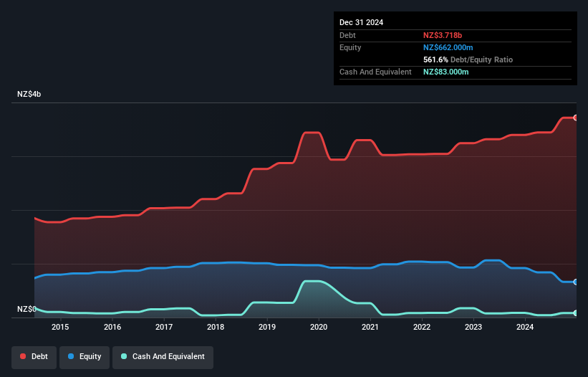This screenshot has height=377, width=588.
Task: Click the NZ$83.000m cash value
Action: (446, 72)
